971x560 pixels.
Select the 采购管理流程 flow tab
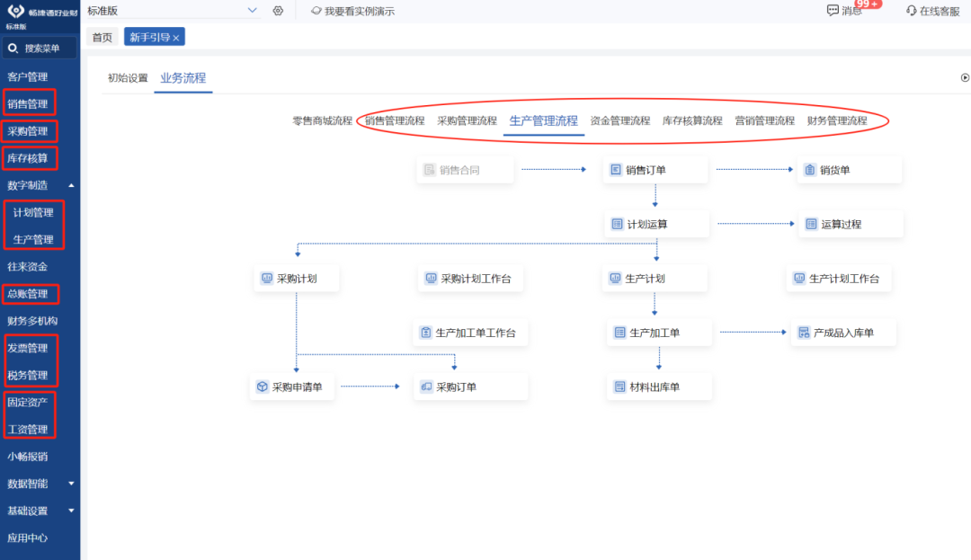click(x=467, y=120)
